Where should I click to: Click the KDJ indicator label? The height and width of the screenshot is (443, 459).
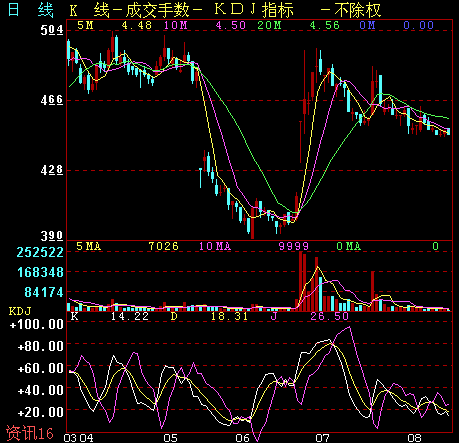[20, 311]
